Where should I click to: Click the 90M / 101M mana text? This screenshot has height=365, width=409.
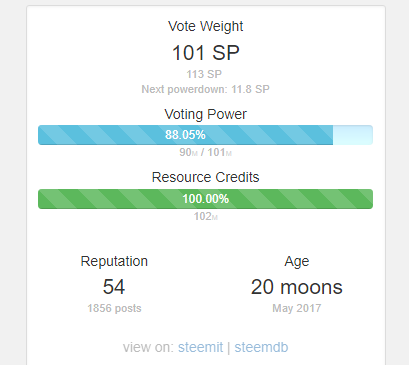pos(206,152)
